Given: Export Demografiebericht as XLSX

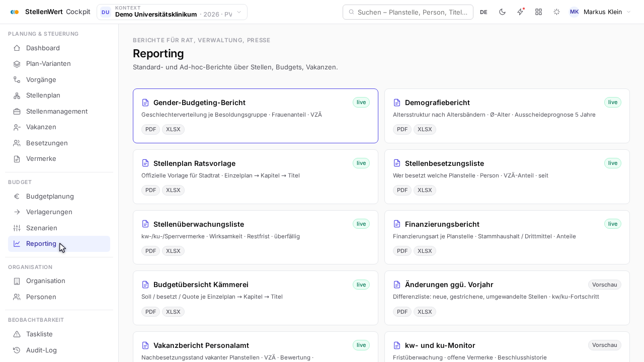Looking at the screenshot, I should 425,130.
